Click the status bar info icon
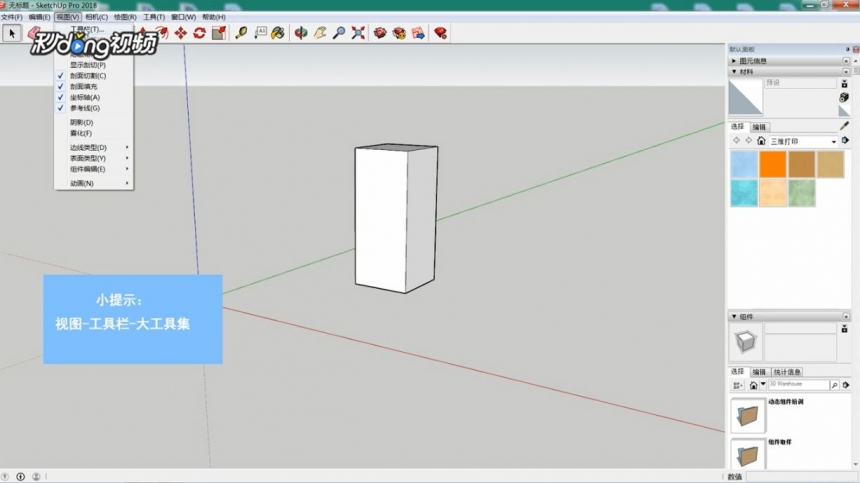 coord(20,477)
